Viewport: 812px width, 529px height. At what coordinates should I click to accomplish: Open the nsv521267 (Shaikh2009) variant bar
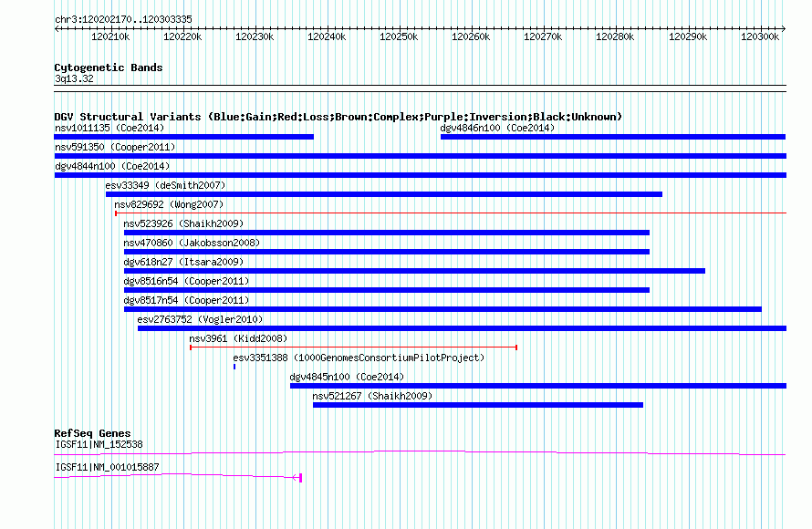(478, 405)
